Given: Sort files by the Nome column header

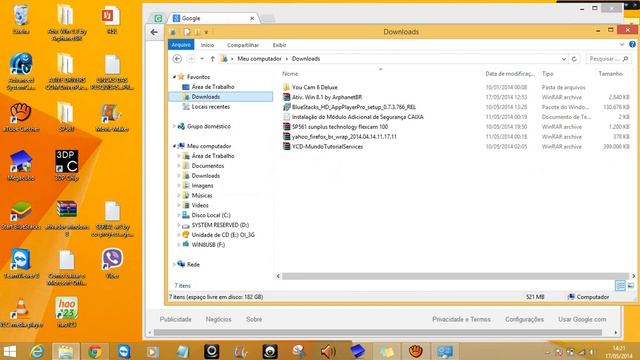Looking at the screenshot, I should point(290,73).
